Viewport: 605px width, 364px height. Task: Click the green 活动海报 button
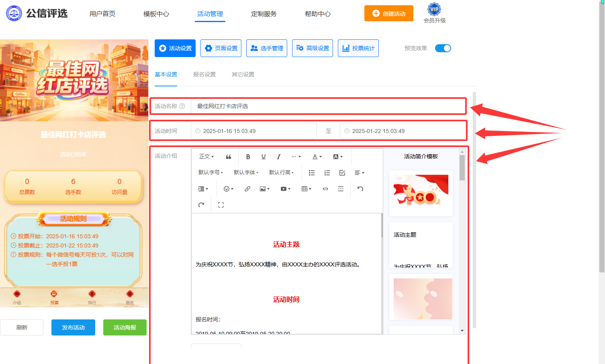pos(125,327)
